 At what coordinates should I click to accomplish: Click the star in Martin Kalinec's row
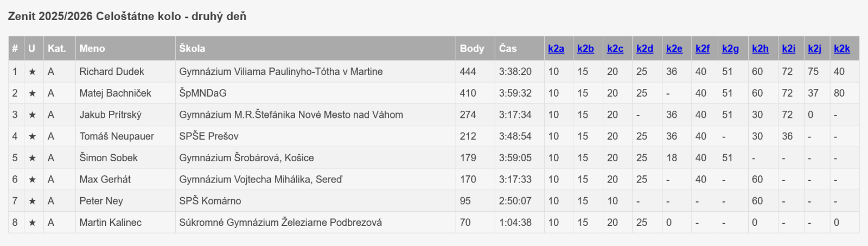tap(32, 223)
